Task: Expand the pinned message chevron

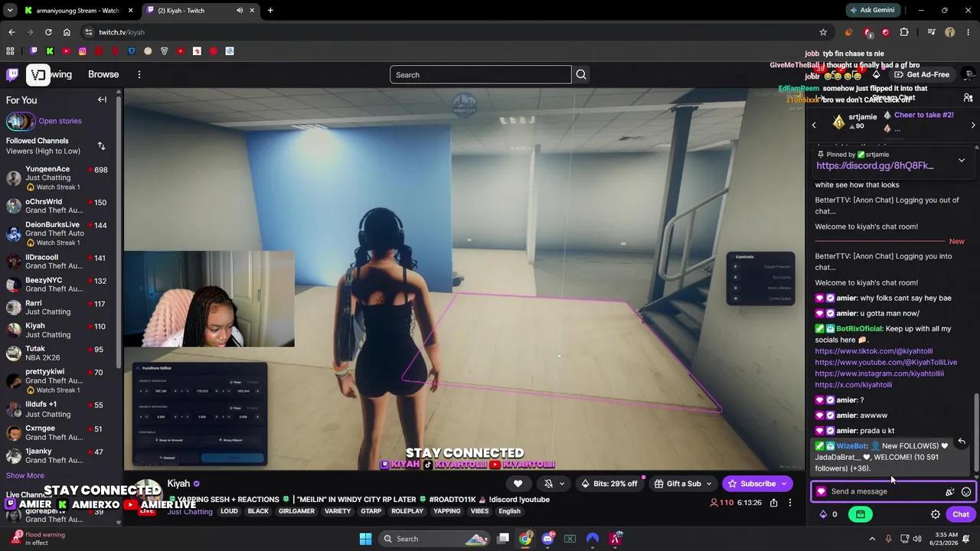Action: (962, 161)
